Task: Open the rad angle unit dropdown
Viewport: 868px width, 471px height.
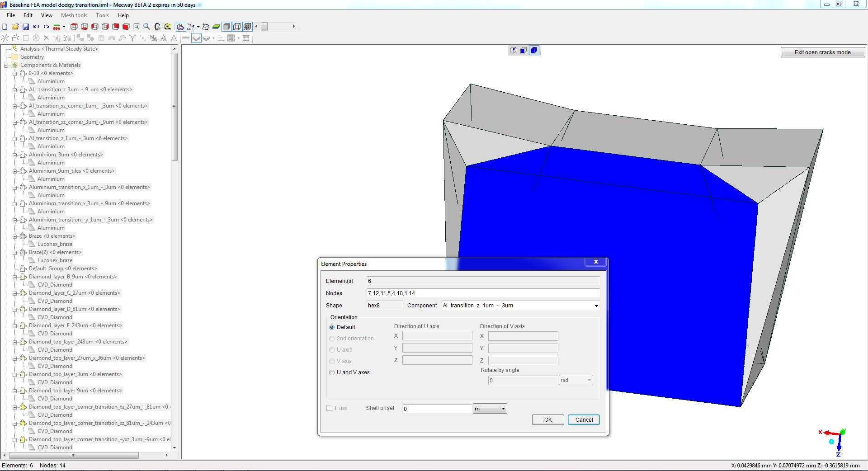Action: coord(576,380)
